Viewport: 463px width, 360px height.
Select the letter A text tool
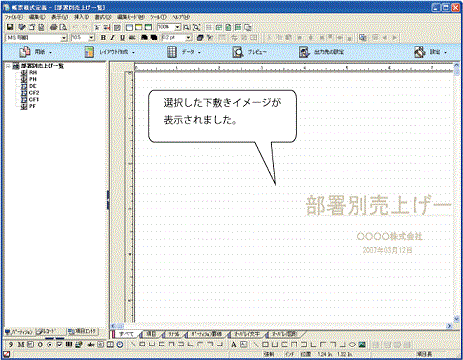click(x=234, y=345)
